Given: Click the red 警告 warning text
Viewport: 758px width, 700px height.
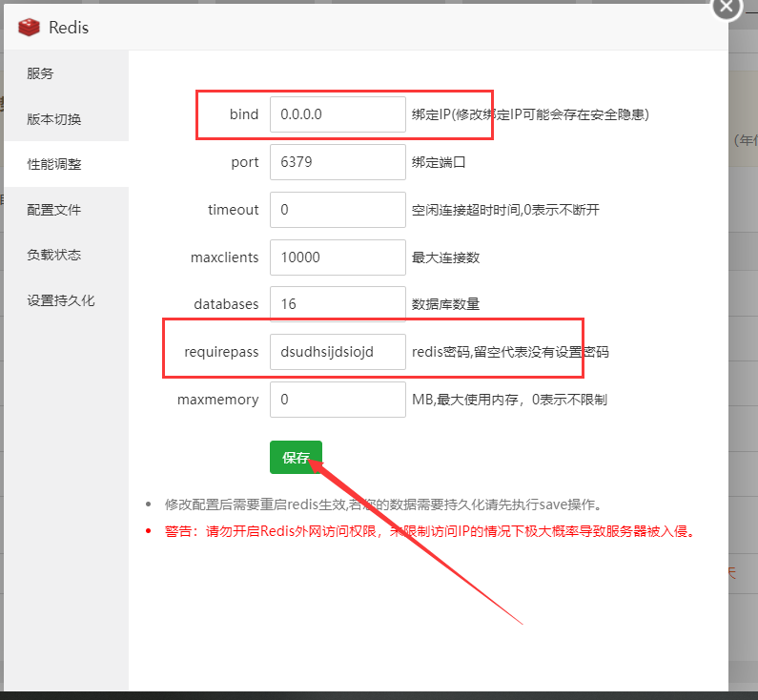Looking at the screenshot, I should click(431, 531).
